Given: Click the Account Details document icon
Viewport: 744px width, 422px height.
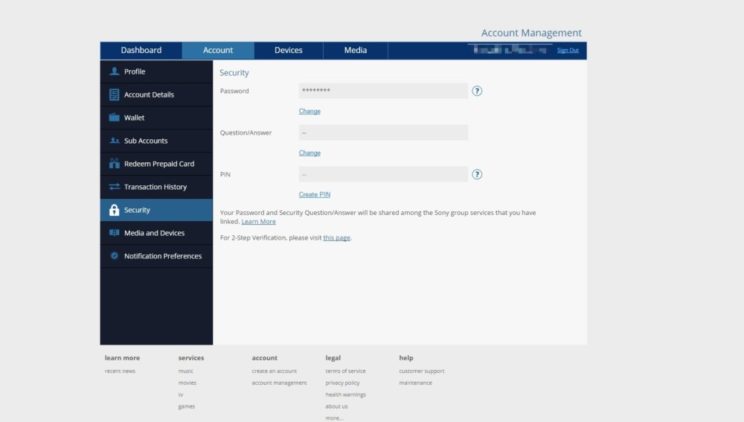Looking at the screenshot, I should [114, 95].
